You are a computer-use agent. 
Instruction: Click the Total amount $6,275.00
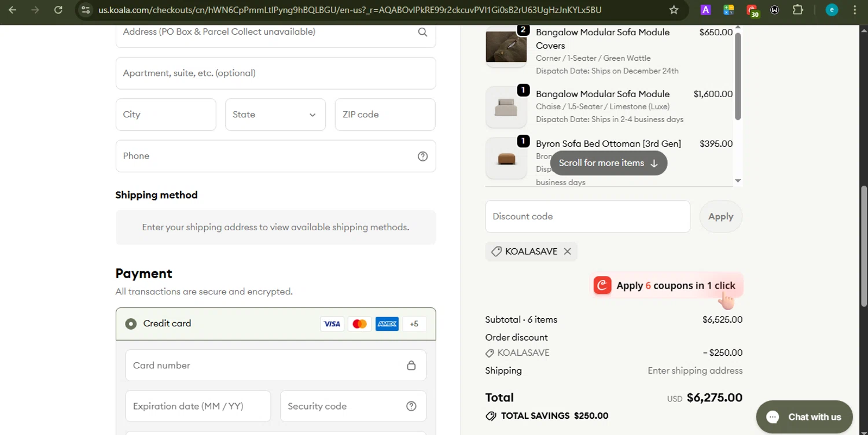tap(714, 397)
